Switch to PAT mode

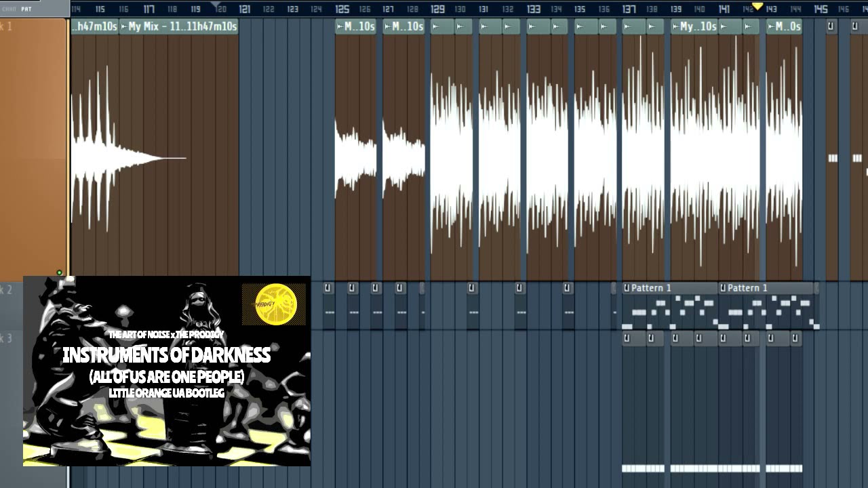(x=26, y=9)
